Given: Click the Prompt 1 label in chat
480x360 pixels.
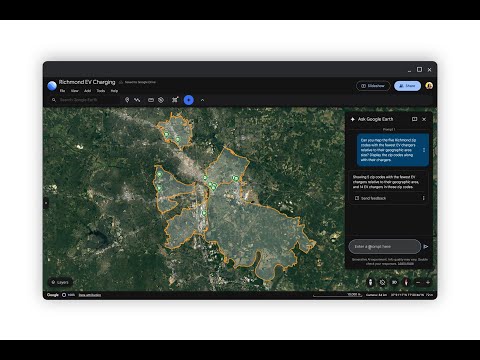Looking at the screenshot, I should pyautogui.click(x=389, y=129).
